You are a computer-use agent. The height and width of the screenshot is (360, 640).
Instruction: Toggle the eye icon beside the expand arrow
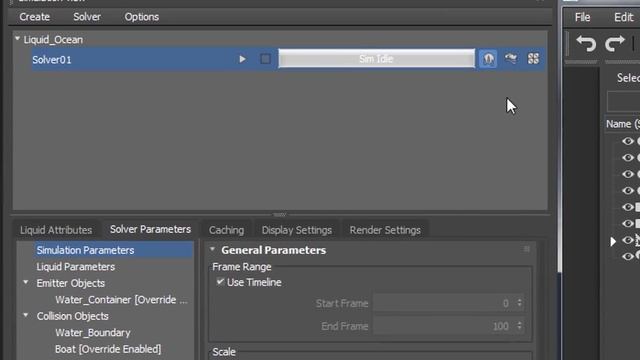627,240
